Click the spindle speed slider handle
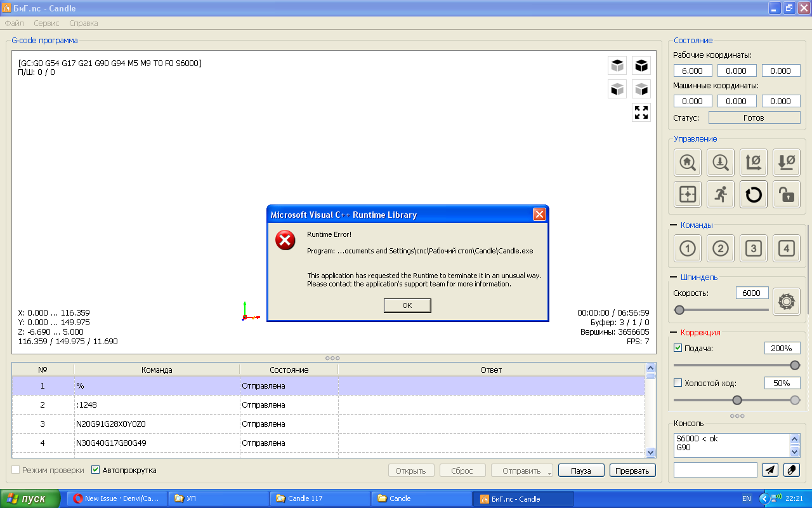Image resolution: width=812 pixels, height=508 pixels. (x=679, y=310)
